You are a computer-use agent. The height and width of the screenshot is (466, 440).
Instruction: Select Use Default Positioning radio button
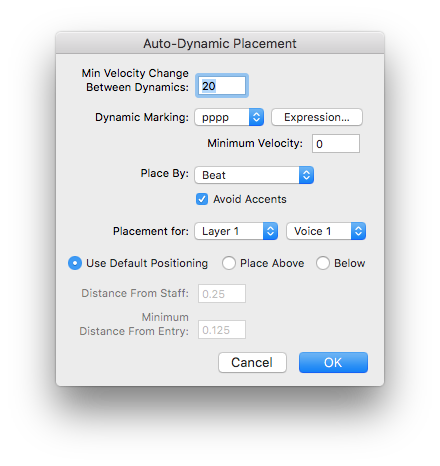pyautogui.click(x=75, y=263)
